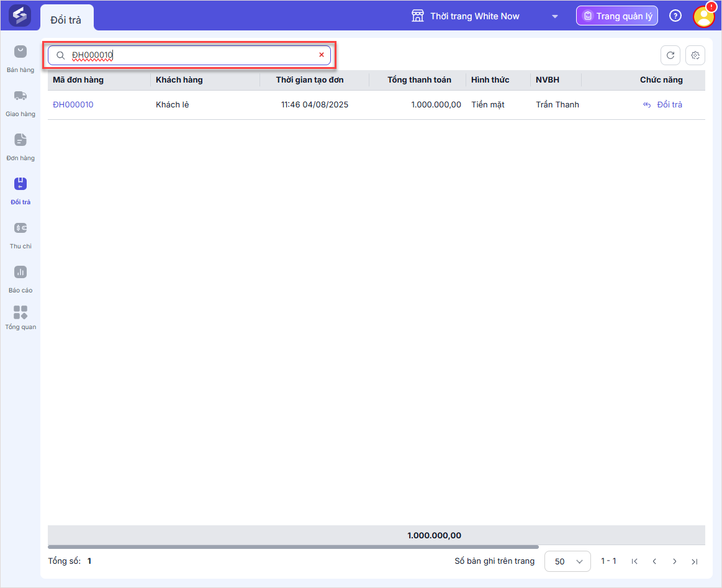Screen dimensions: 722x588
Task: Click Đổi trả action for ĐH000010
Action: [662, 104]
